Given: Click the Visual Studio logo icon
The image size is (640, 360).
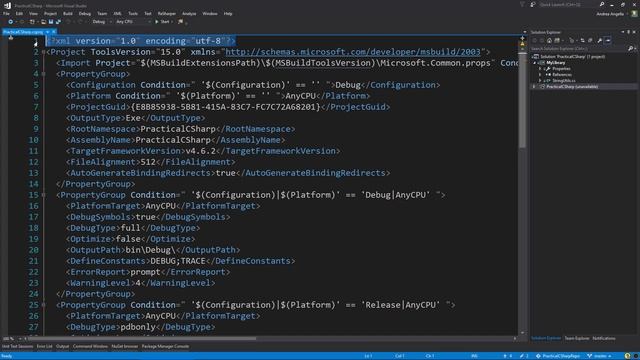Looking at the screenshot, I should (7, 5).
